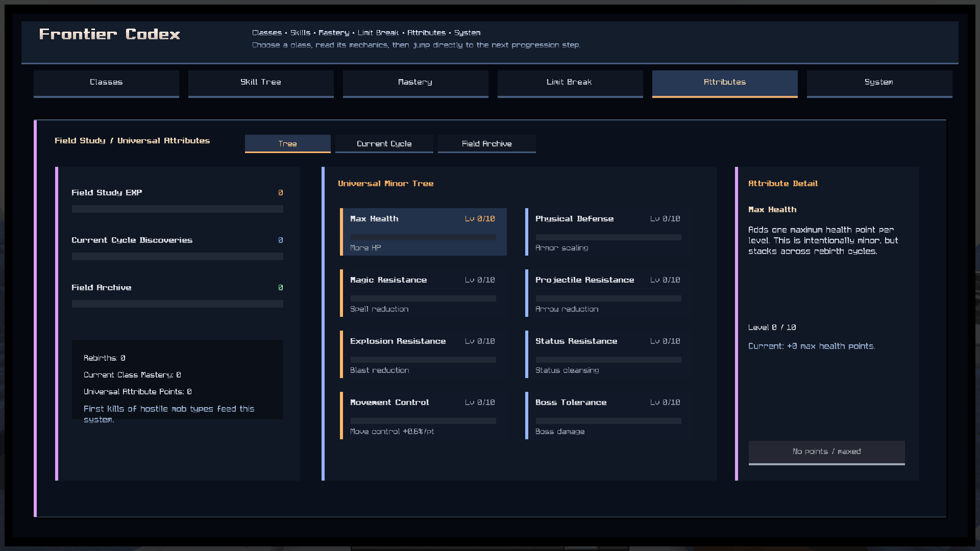
Task: Click the First kills of hostile mob types note
Action: (x=169, y=414)
